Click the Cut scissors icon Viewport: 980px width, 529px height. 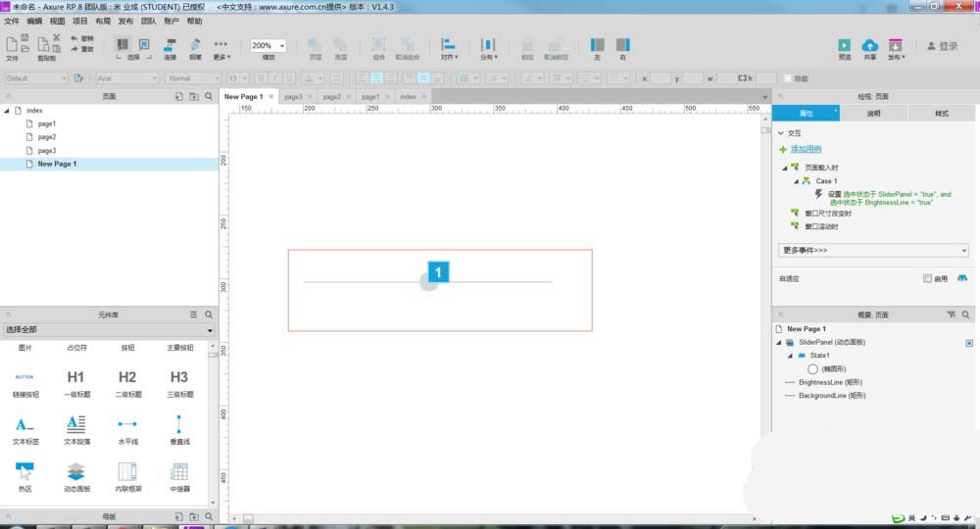coord(56,37)
